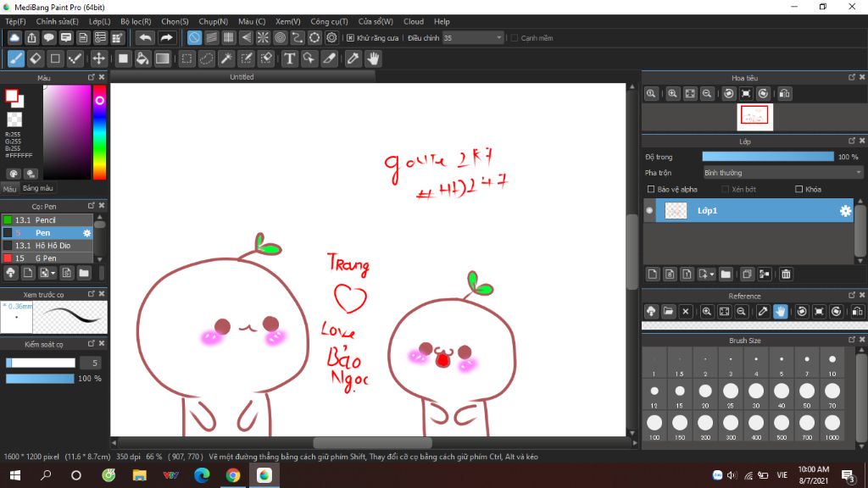Screen dimensions: 868x488
Task: Click brush size value field 5
Action: [x=92, y=363]
